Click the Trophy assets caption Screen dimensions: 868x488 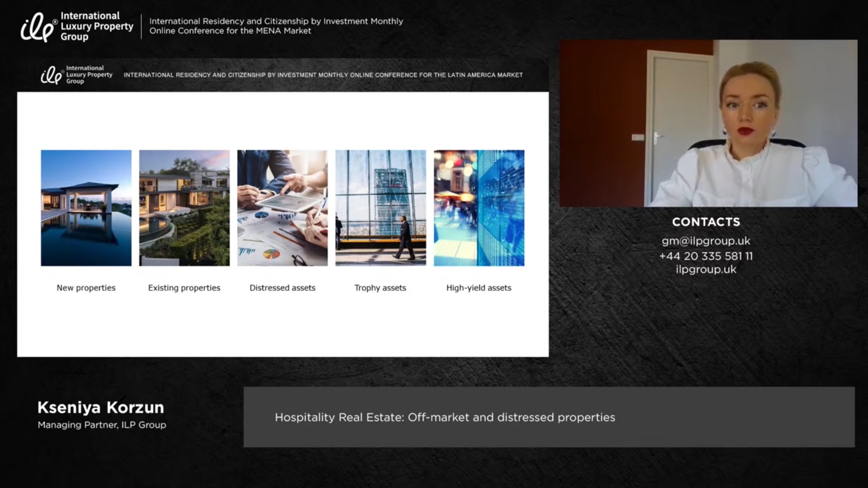380,288
